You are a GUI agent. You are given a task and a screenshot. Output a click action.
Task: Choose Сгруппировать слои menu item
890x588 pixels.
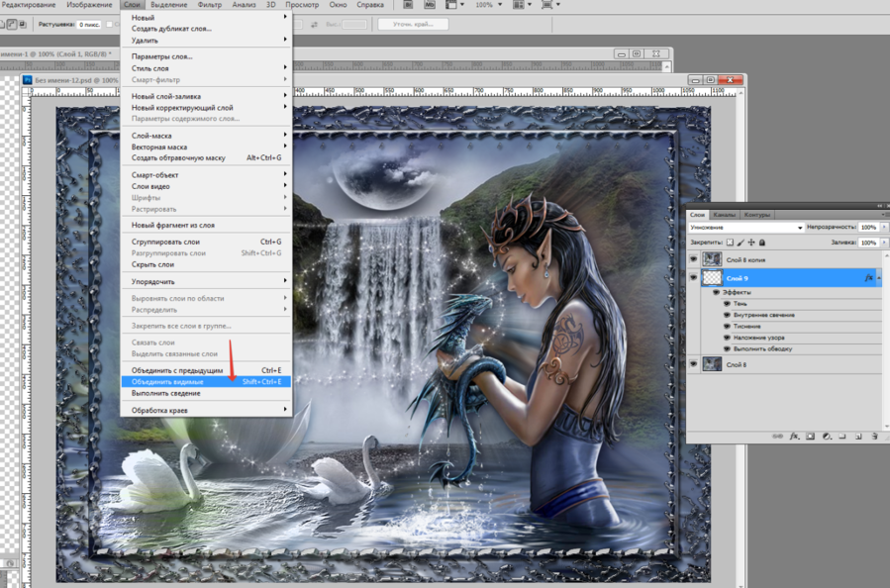click(207, 242)
